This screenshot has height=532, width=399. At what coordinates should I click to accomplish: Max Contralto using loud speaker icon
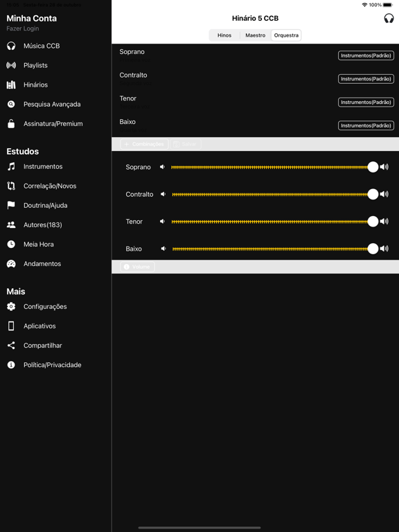[384, 194]
